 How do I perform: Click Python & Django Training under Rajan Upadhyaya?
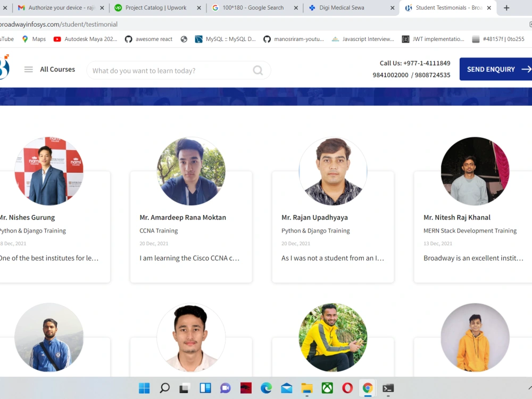pos(315,231)
